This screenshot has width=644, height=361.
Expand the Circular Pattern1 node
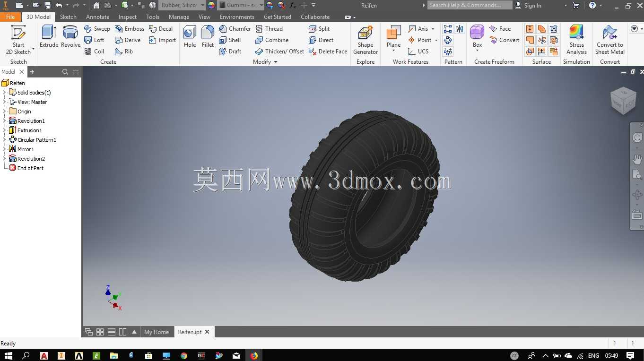tap(4, 140)
